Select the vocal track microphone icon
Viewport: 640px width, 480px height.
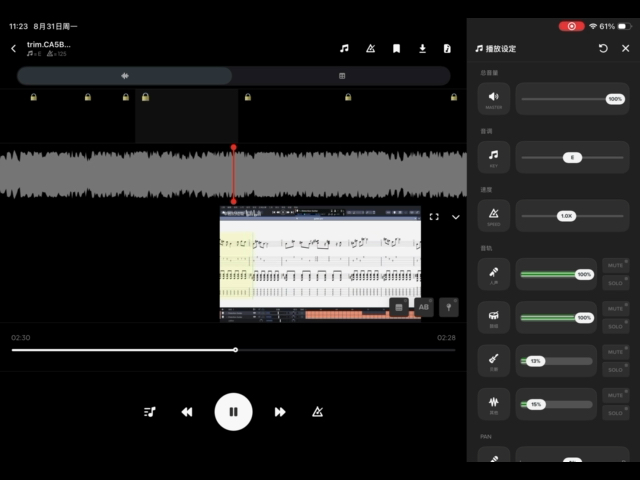[494, 274]
